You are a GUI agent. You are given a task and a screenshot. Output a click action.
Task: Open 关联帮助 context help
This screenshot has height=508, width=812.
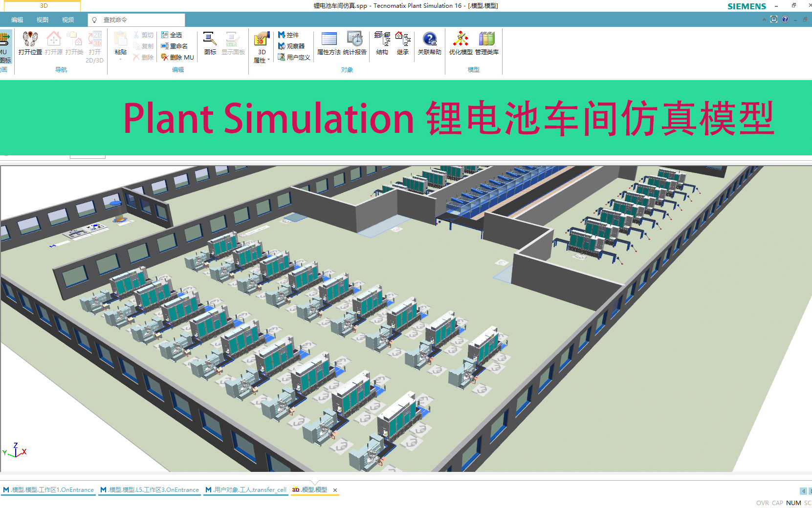(430, 43)
